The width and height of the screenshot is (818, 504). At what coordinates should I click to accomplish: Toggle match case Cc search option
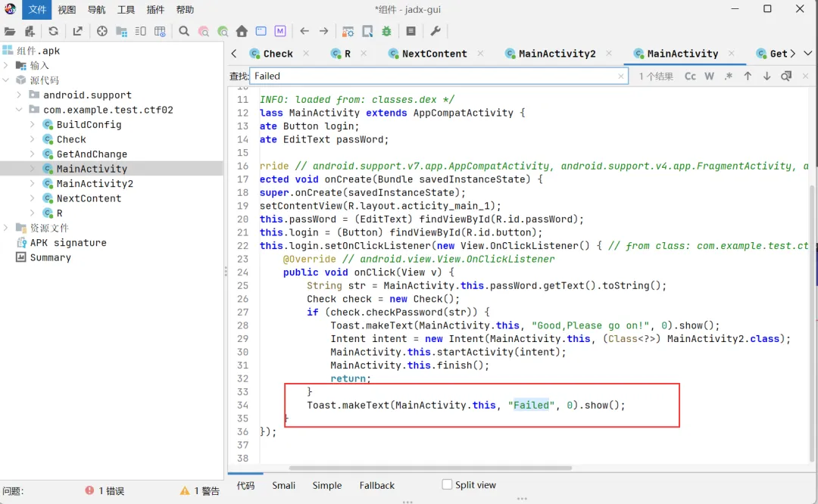tap(690, 76)
